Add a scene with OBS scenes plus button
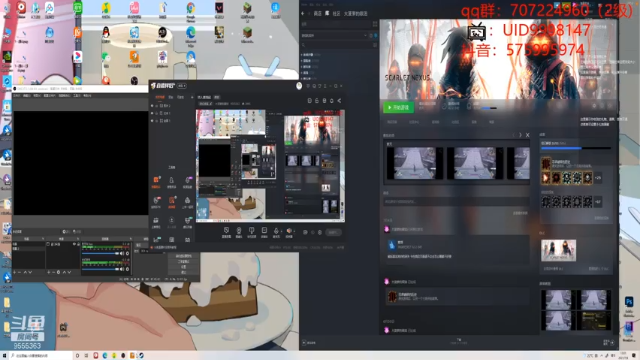This screenshot has width=640, height=360. click(x=15, y=272)
